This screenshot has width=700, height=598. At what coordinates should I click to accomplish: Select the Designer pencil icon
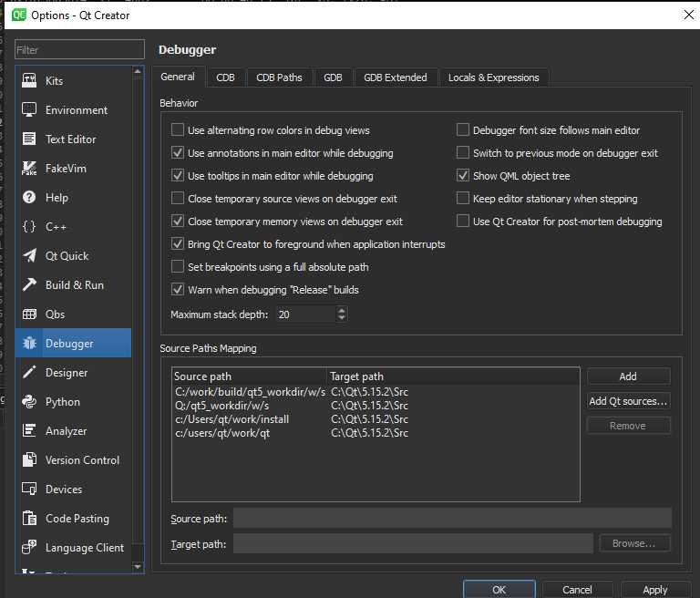click(x=29, y=373)
